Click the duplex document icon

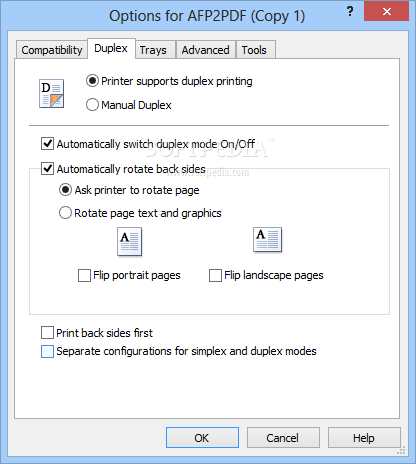coord(52,93)
